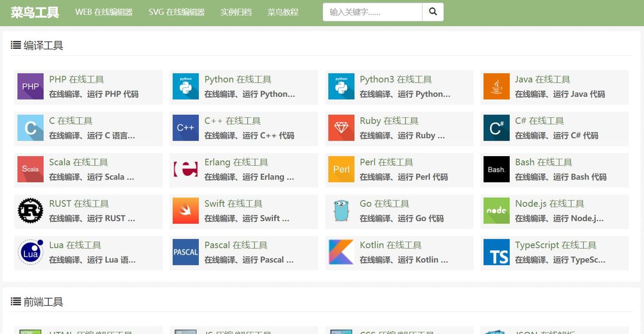Type in the keyword search field
The height and width of the screenshot is (334, 644).
(372, 12)
